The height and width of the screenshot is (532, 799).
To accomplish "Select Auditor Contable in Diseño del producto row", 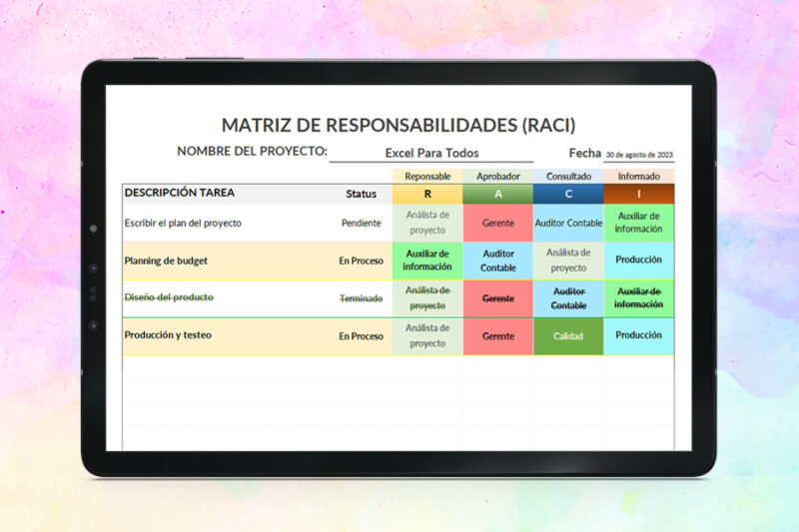I will [x=568, y=298].
